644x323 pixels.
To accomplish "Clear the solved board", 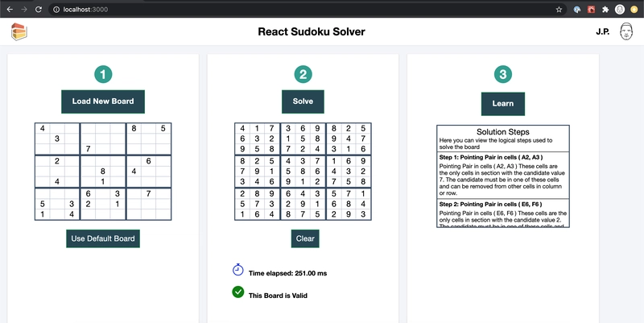I will pyautogui.click(x=305, y=238).
